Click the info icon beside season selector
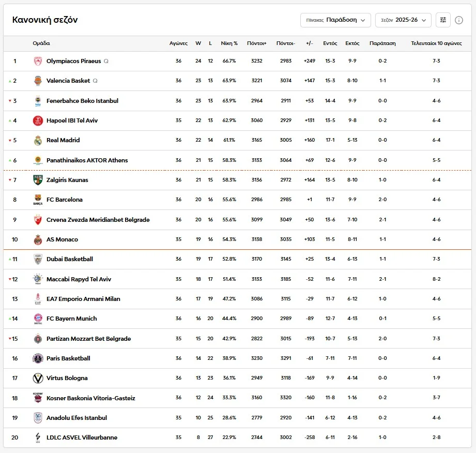The image size is (476, 453). coord(459,20)
